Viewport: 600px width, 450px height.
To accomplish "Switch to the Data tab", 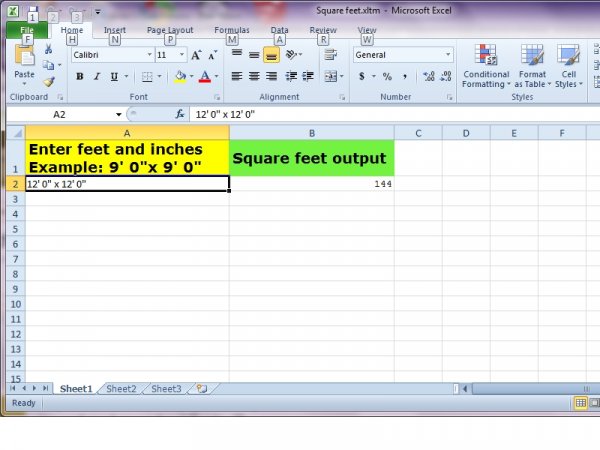I will coord(279,30).
